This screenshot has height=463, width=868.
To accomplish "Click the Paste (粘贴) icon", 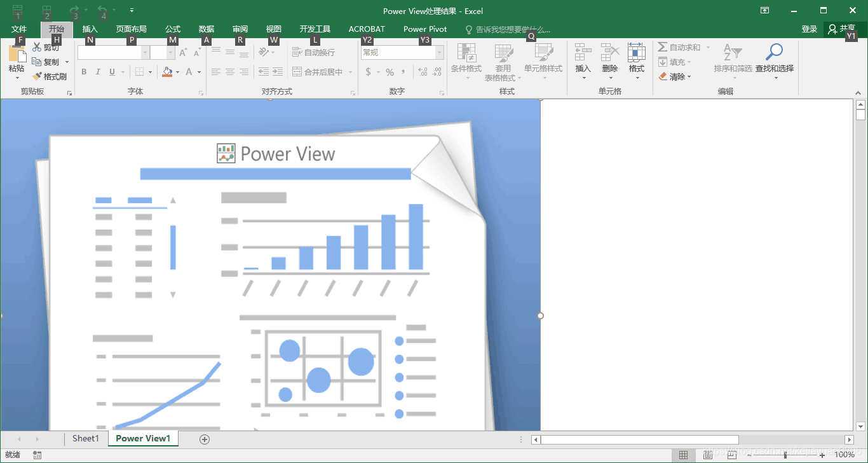I will (x=17, y=53).
